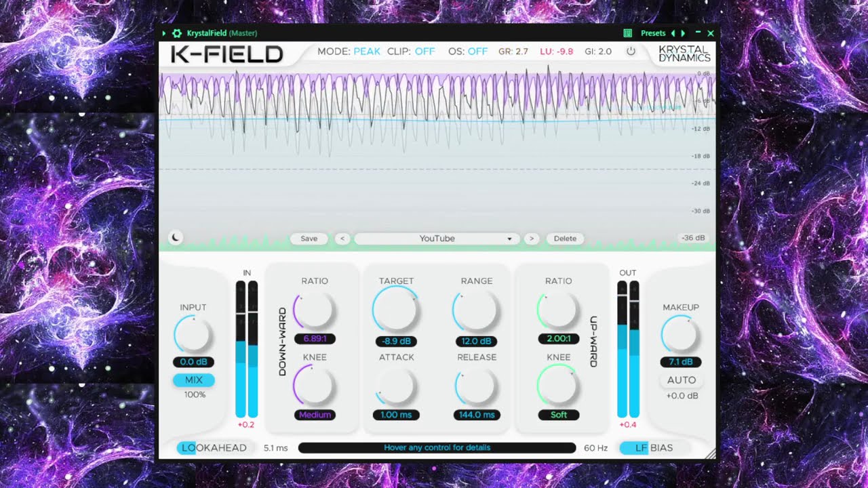Click the 5.1 ms lookahead value
This screenshot has width=868, height=488.
[x=275, y=448]
